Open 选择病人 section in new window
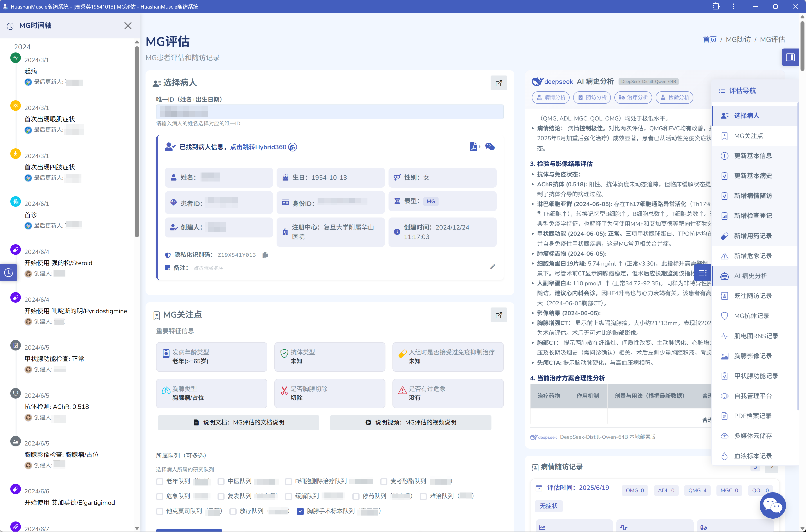 click(499, 83)
